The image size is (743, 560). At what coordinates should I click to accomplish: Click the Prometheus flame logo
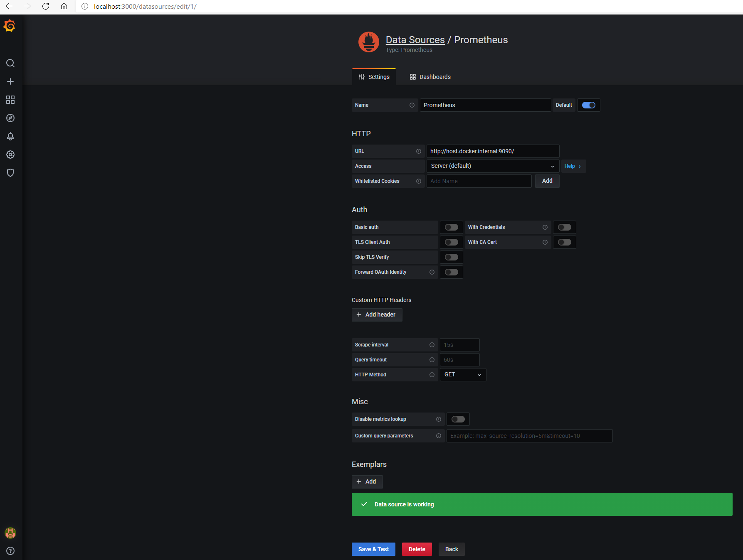click(x=369, y=42)
